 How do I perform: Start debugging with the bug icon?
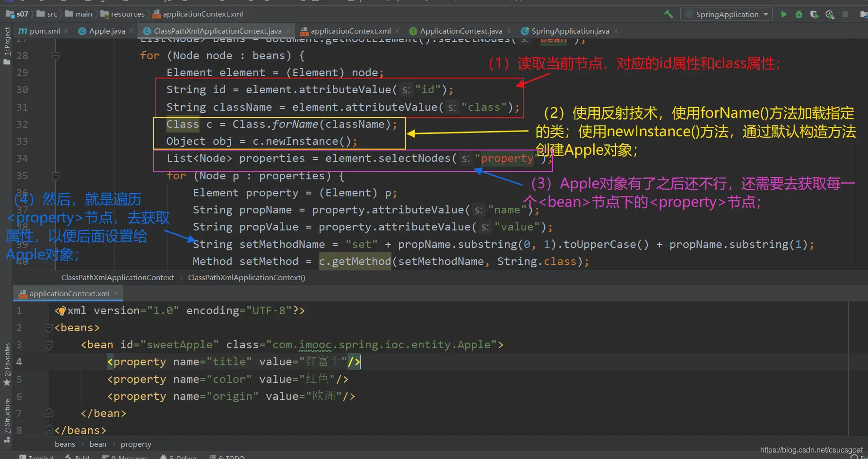799,14
